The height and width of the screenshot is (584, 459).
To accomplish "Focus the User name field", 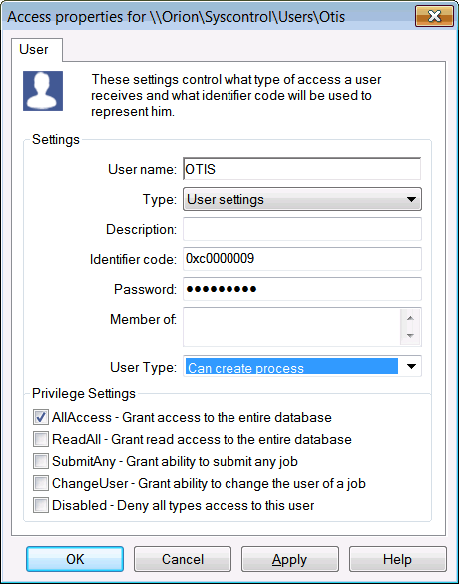I will click(x=302, y=169).
